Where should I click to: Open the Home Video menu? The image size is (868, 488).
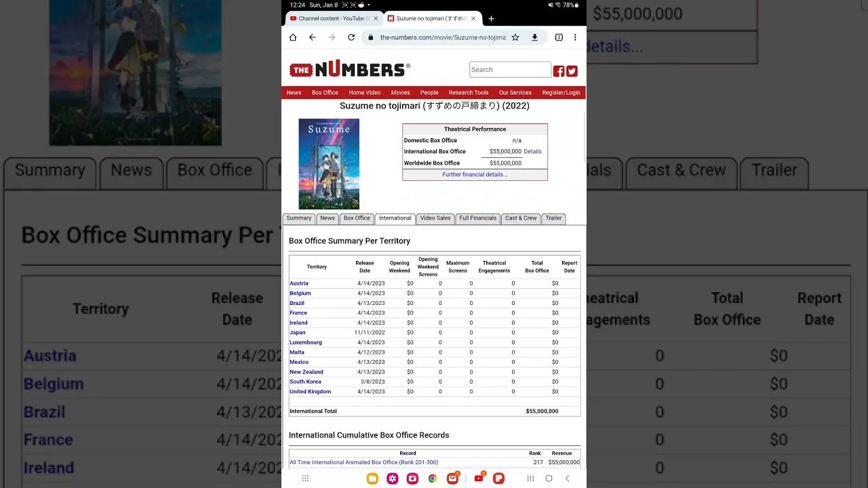[x=365, y=93]
